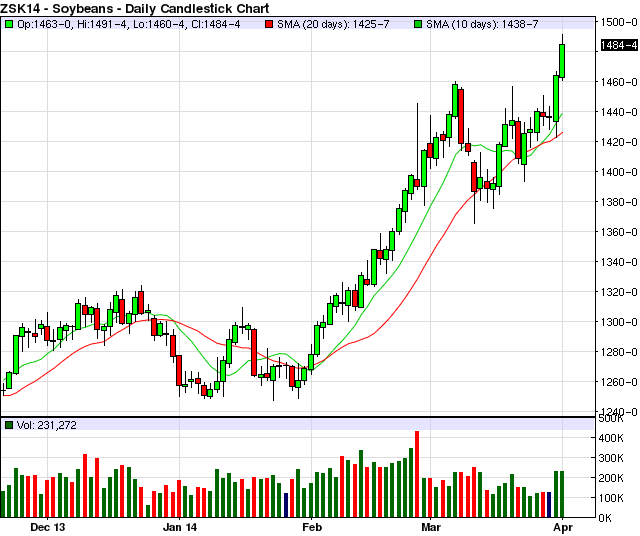This screenshot has height=536, width=640.
Task: Click the SMA (10 days): 1438-7 label
Action: [x=482, y=24]
